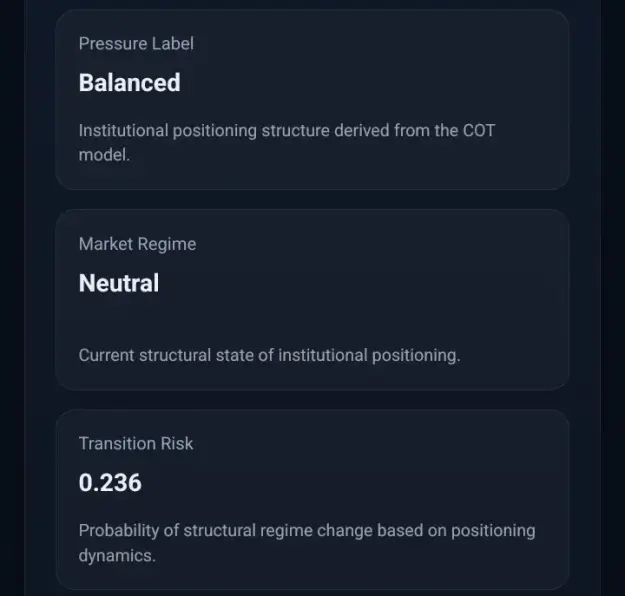The image size is (625, 596).
Task: Click 'positioning' at end of risk description
Action: 493,531
